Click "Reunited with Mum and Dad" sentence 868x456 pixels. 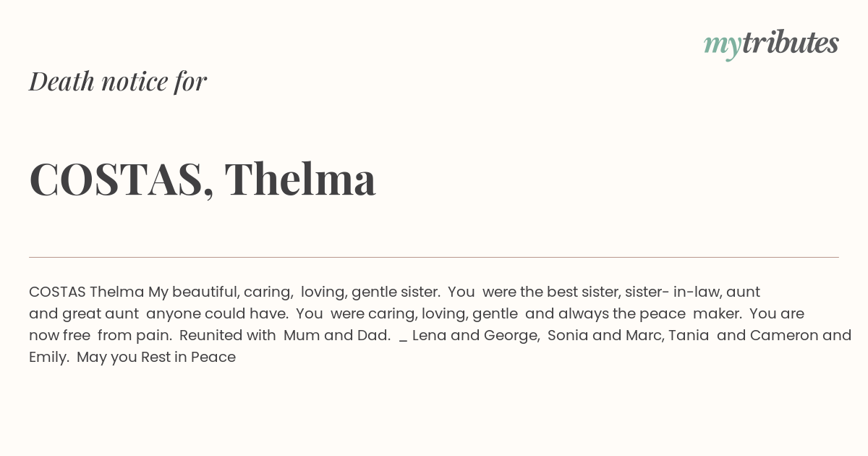(285, 335)
